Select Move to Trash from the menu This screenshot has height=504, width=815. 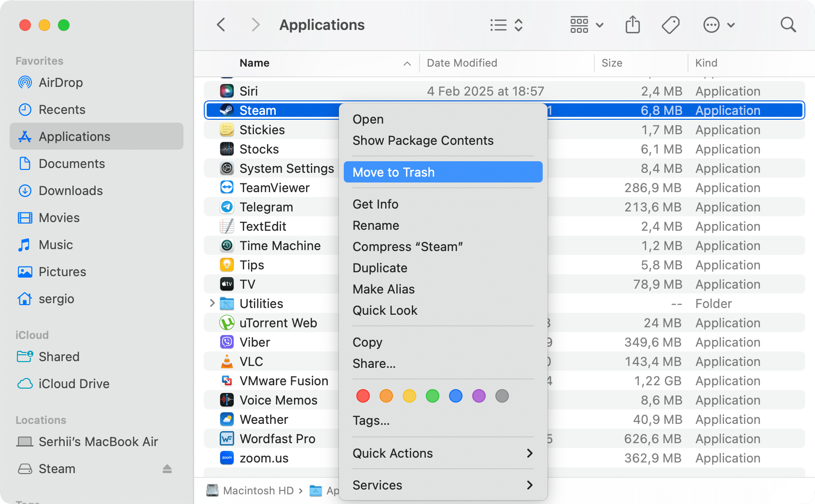394,172
